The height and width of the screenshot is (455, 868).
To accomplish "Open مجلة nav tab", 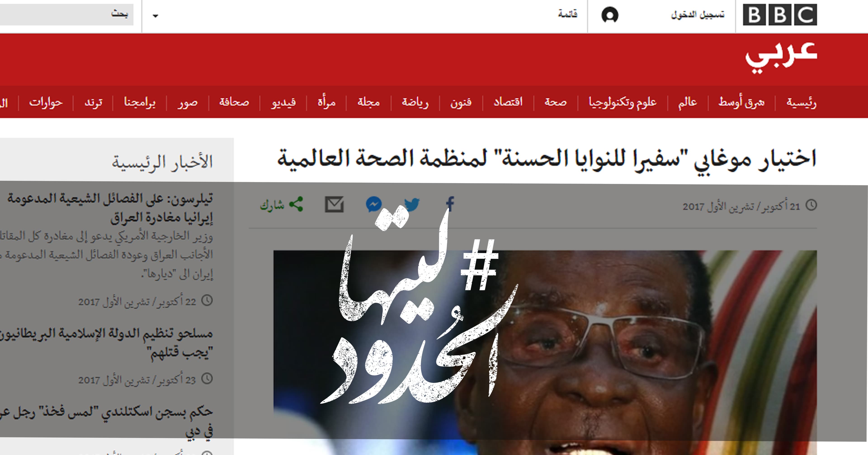I will coord(369,102).
